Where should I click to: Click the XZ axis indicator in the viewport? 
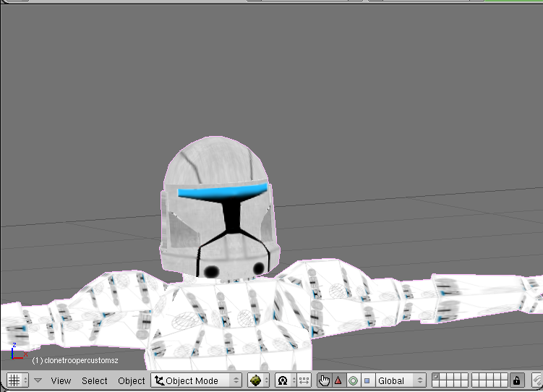point(19,351)
